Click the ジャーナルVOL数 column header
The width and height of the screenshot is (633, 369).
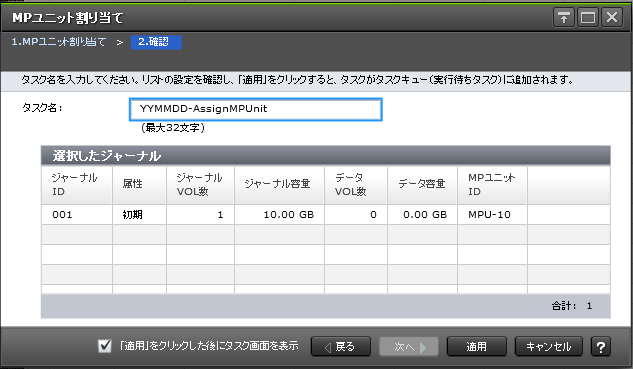coord(200,184)
